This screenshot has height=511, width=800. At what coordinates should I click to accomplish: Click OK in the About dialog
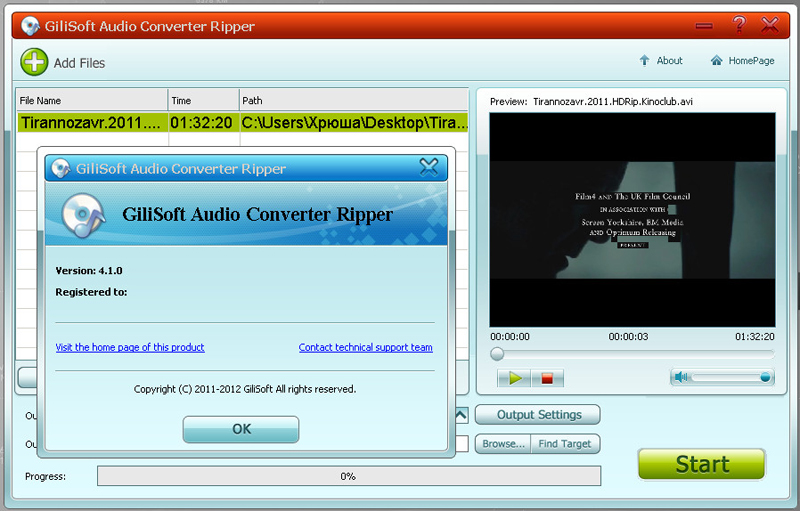(x=241, y=429)
